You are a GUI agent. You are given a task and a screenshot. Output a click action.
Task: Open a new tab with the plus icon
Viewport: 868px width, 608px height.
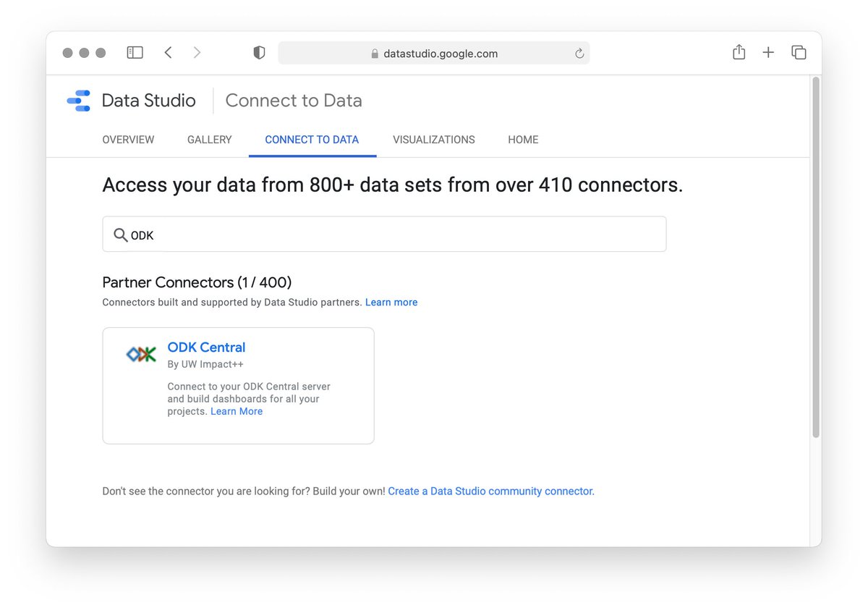click(768, 52)
